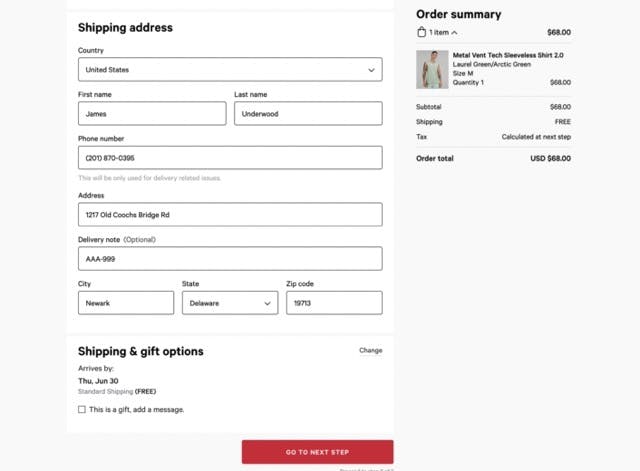Collapse the 1 item chevron in Order summary
This screenshot has width=640, height=471.
tap(454, 33)
